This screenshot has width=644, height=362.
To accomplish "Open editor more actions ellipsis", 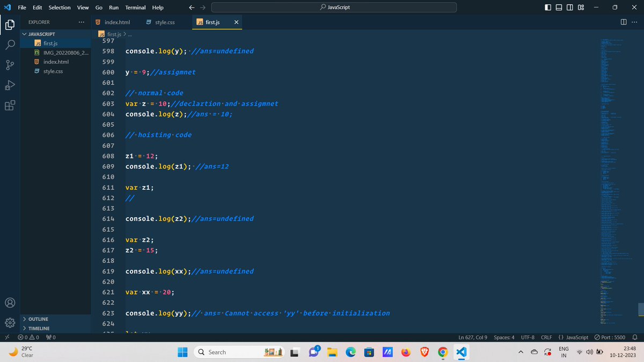I will [x=634, y=22].
